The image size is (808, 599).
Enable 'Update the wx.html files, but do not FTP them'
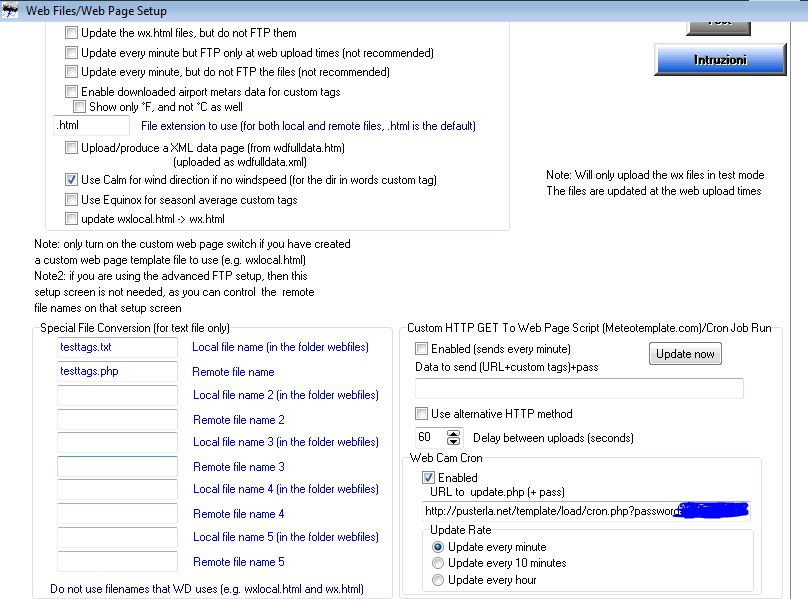point(71,33)
